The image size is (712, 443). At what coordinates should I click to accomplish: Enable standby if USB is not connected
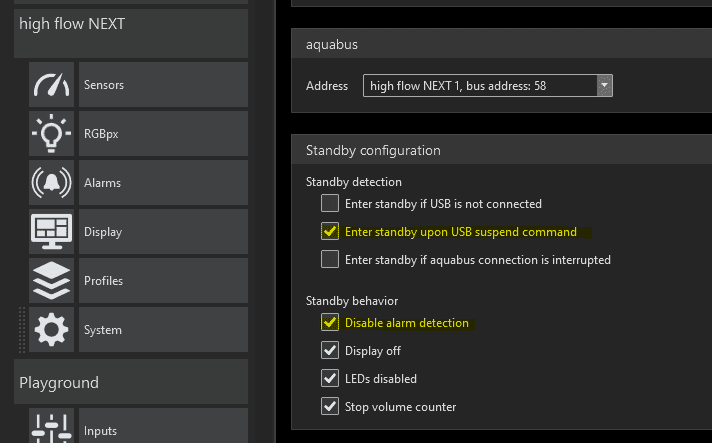coord(330,203)
